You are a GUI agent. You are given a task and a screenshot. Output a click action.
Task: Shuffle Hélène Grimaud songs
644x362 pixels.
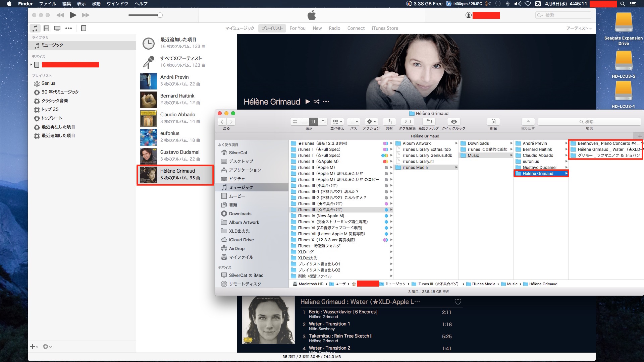point(316,102)
